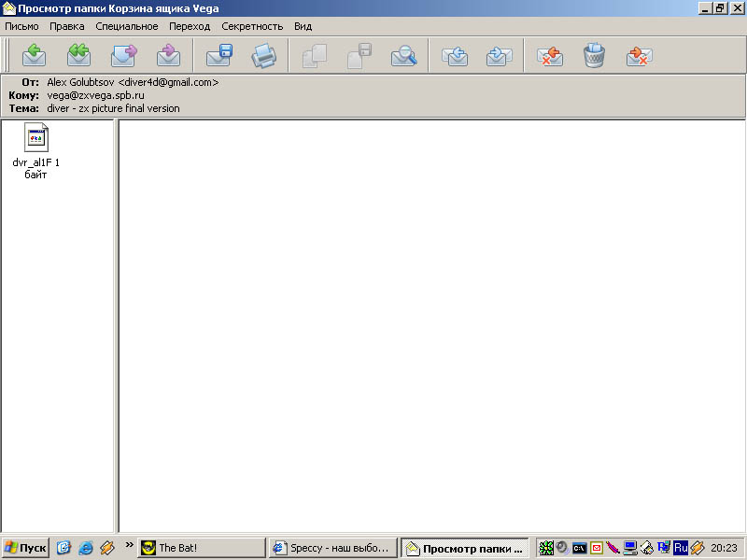747x560 pixels.
Task: Open the Вид menu
Action: (x=303, y=26)
